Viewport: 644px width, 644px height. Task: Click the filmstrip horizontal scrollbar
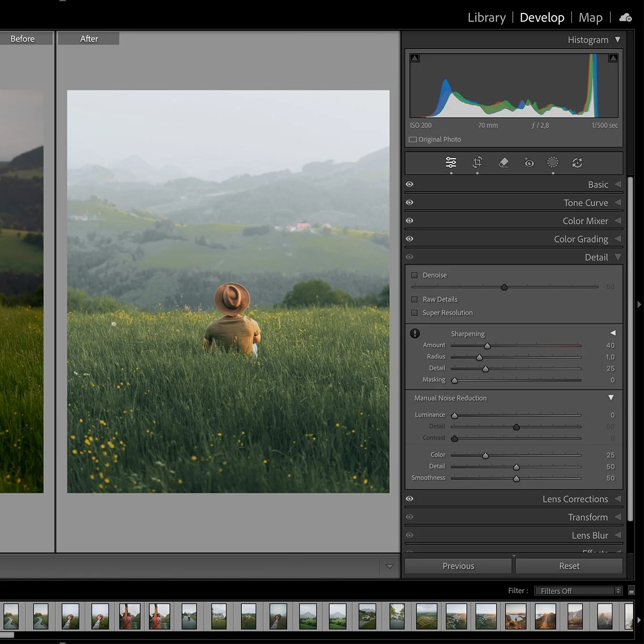click(x=7, y=635)
